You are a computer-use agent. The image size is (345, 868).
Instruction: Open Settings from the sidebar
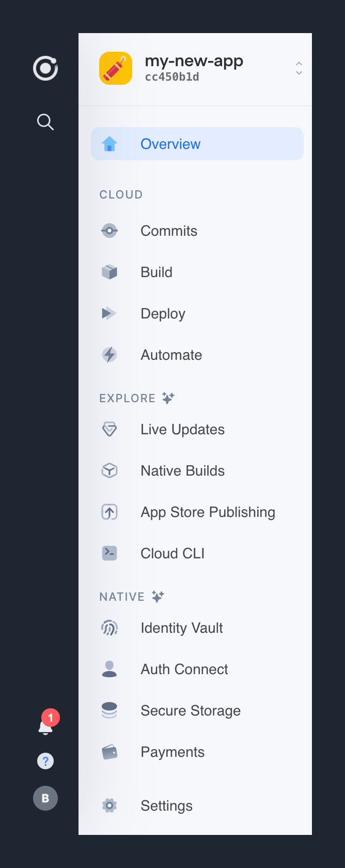166,805
